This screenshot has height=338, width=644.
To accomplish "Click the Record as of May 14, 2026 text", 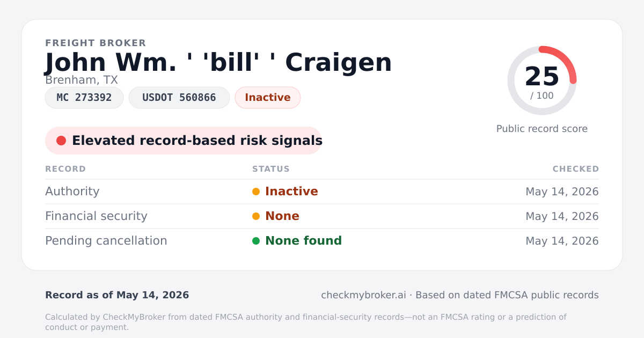I will [117, 295].
